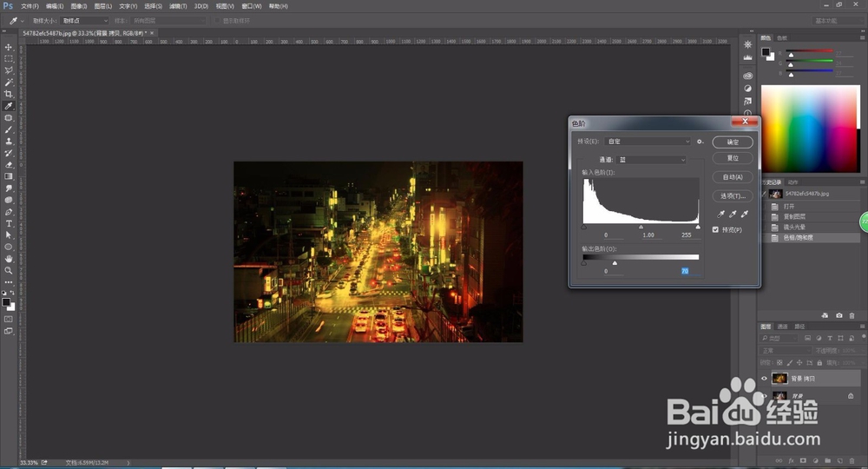
Task: Link layers chain icon
Action: tap(779, 460)
